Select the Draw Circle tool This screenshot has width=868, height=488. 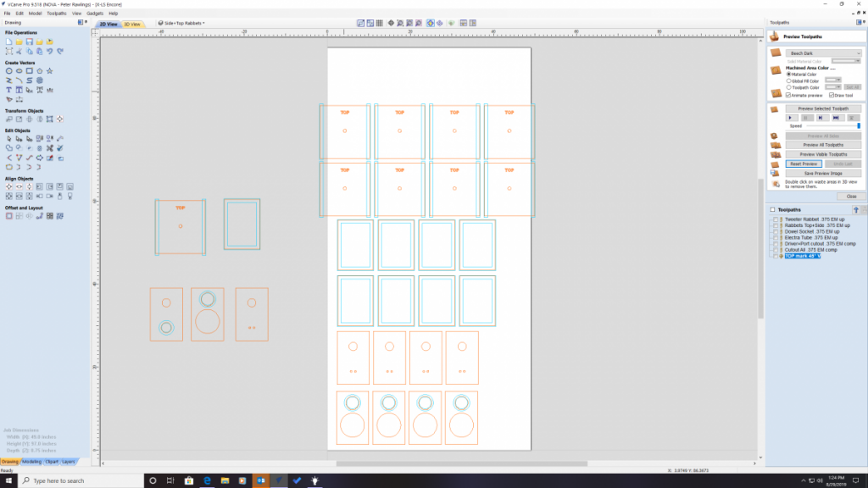click(8, 70)
